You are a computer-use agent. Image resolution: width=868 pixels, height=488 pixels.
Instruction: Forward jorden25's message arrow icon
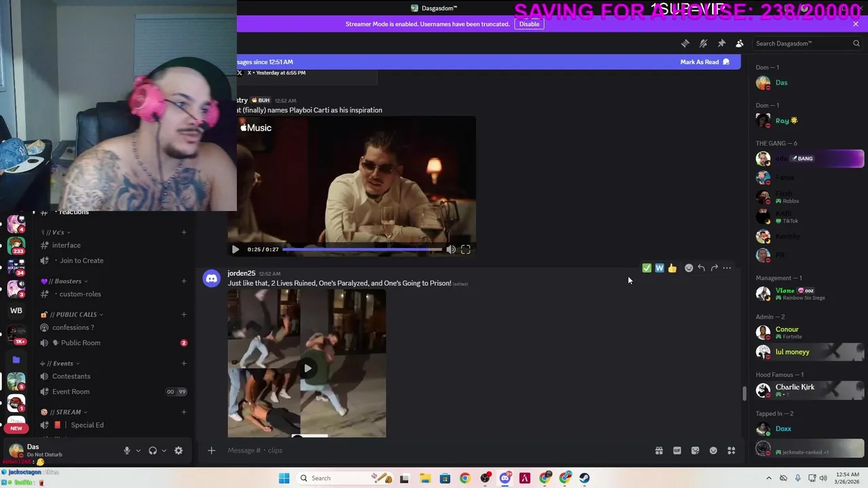[714, 268]
